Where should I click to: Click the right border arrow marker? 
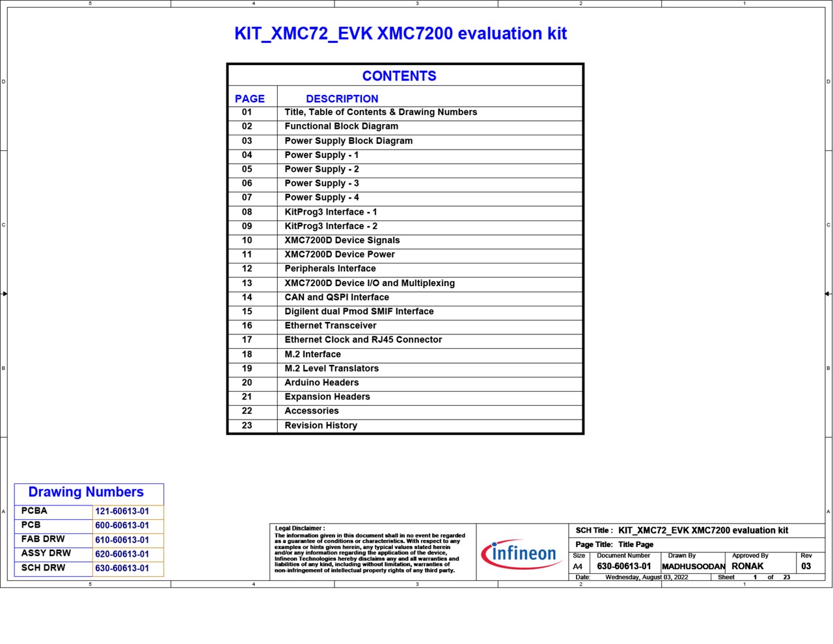click(x=827, y=294)
